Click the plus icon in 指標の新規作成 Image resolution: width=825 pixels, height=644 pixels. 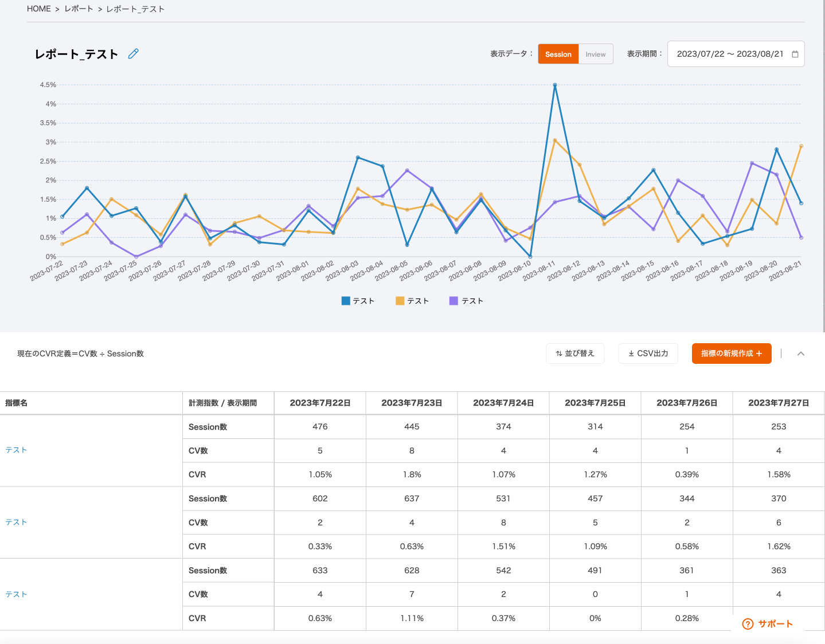[x=759, y=354]
